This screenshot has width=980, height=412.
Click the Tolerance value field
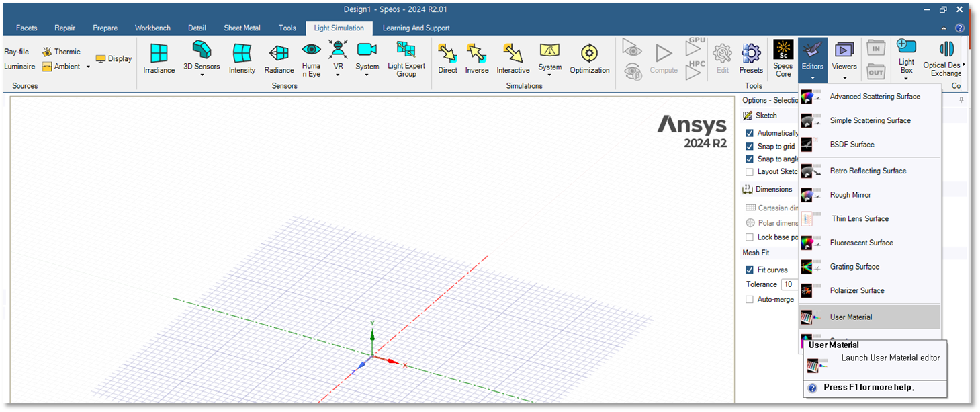(789, 284)
